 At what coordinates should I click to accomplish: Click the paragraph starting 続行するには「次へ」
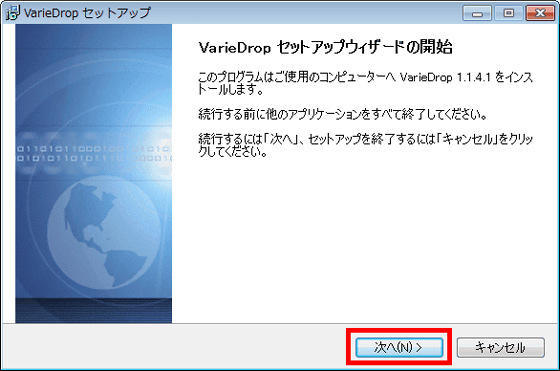pyautogui.click(x=365, y=145)
